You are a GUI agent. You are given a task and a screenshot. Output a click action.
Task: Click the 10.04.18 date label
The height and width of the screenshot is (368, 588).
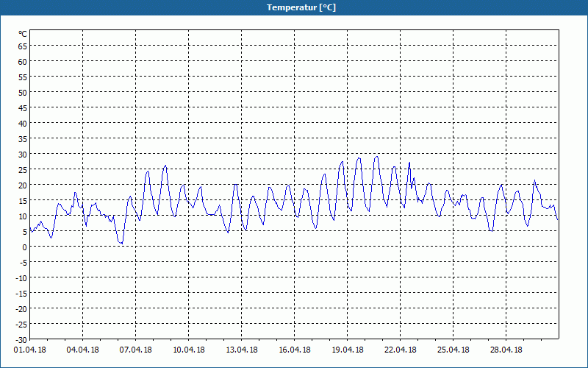click(189, 350)
